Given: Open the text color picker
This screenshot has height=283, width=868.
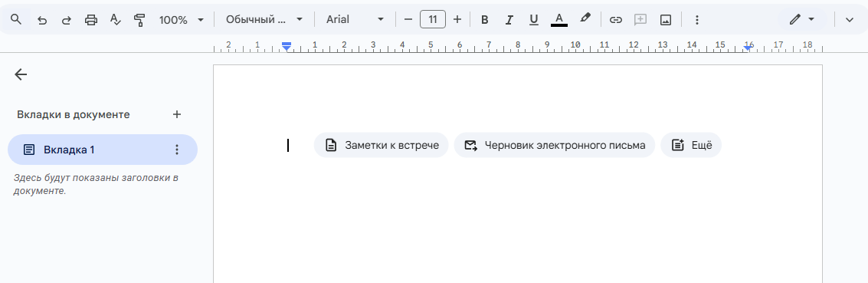Looking at the screenshot, I should (x=559, y=20).
